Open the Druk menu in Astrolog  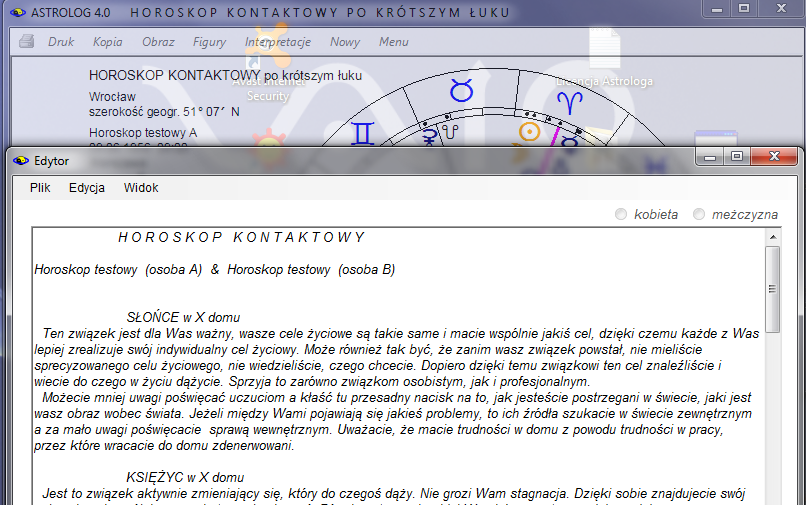click(61, 42)
